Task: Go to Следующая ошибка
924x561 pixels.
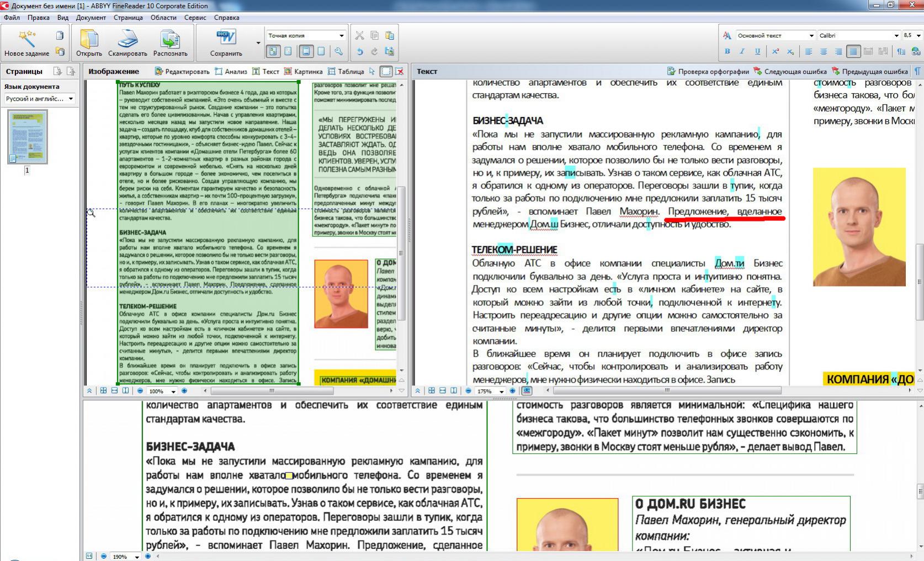Action: click(x=790, y=71)
